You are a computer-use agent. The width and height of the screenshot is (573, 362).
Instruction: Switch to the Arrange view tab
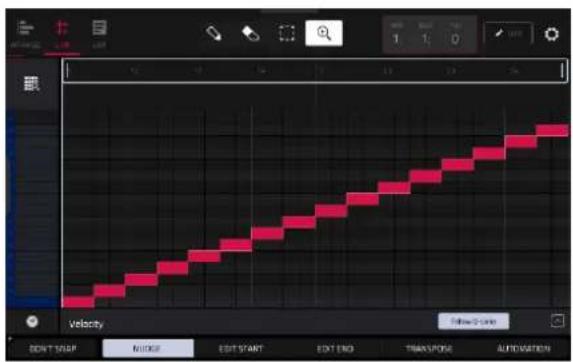25,34
